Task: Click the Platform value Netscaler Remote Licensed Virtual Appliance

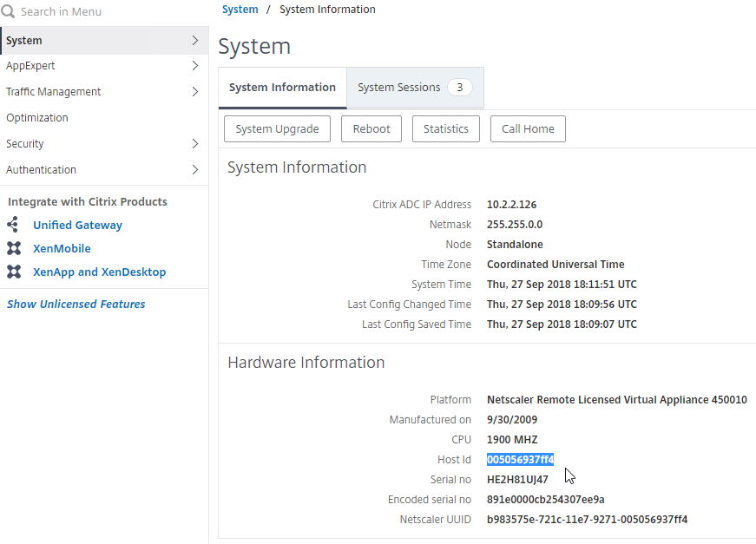Action: [616, 400]
